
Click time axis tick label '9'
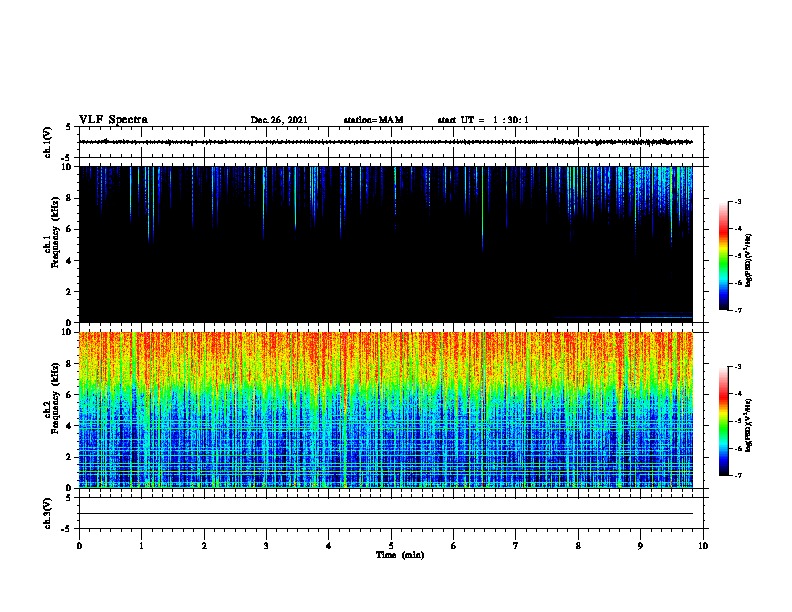(x=640, y=546)
